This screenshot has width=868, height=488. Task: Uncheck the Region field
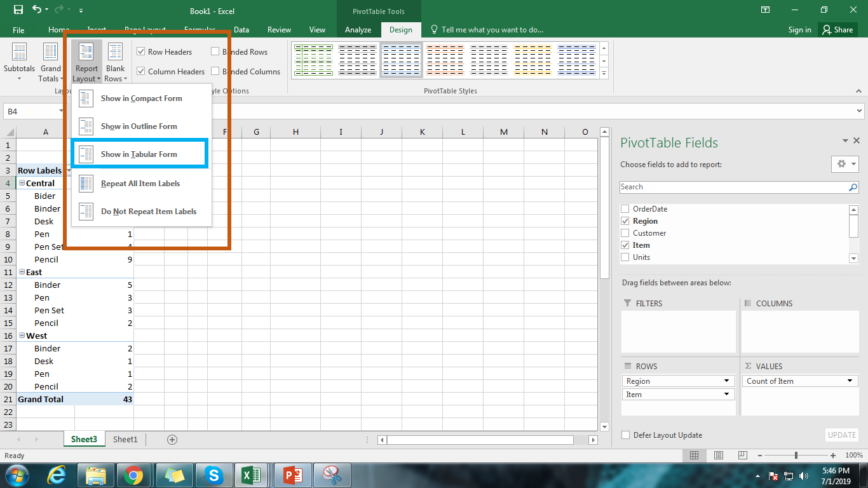point(625,221)
